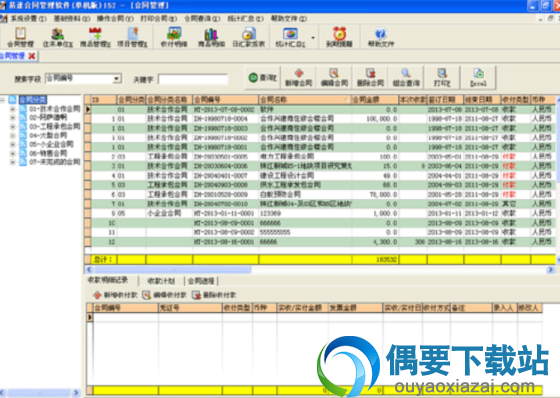The width and height of the screenshot is (560, 398).
Task: Open the 搜索字段 combo box dropdown
Action: pyautogui.click(x=116, y=79)
